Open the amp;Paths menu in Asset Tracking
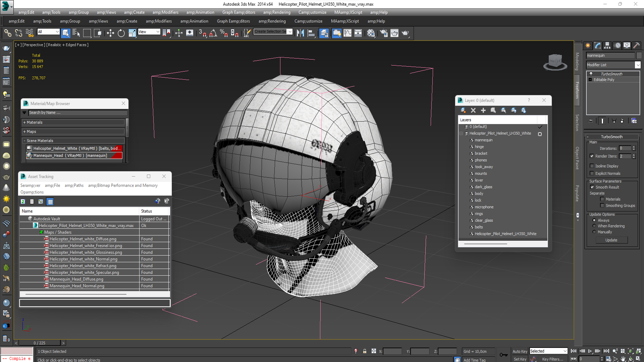The height and width of the screenshot is (362, 644). click(74, 185)
